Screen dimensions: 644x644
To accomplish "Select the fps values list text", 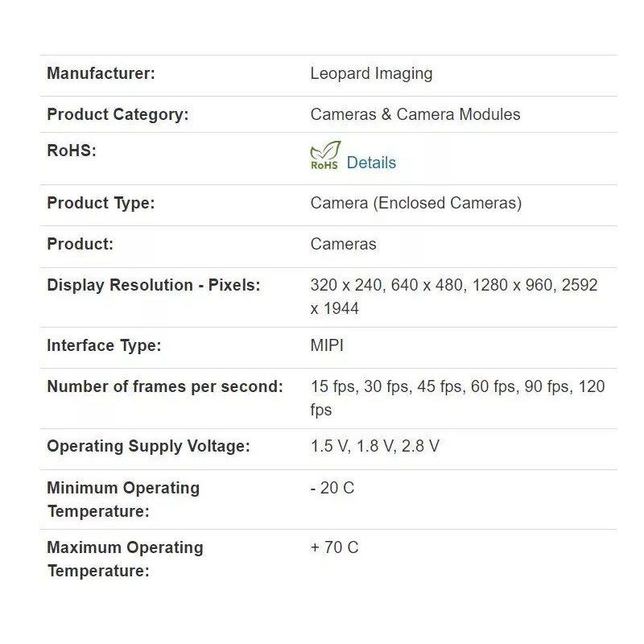I will (456, 398).
